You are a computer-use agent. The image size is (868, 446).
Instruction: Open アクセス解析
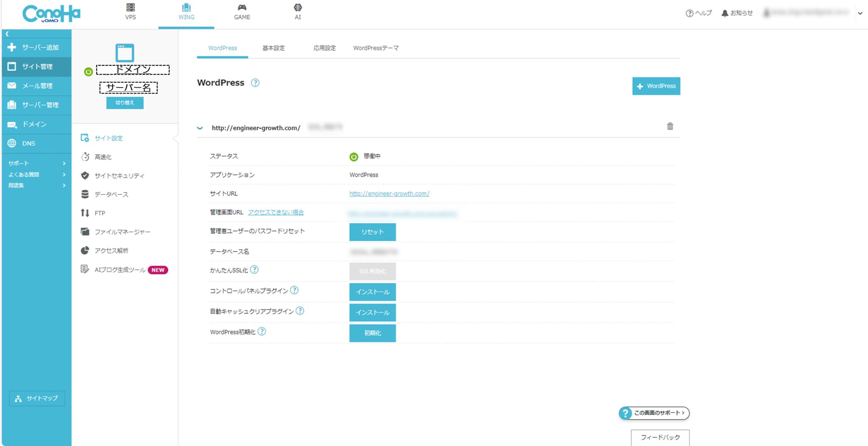click(x=104, y=250)
